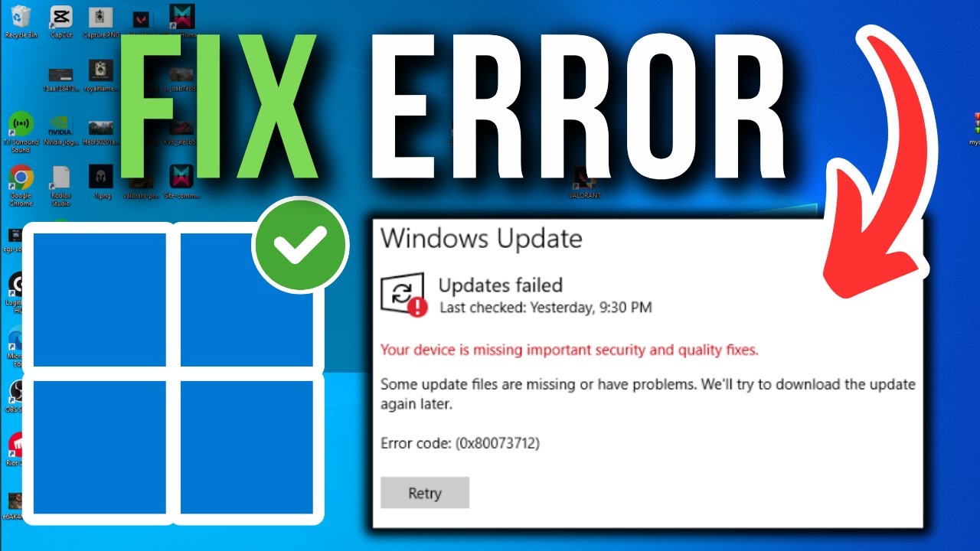Open OBS Studio desktop shortcut
The image size is (980, 551).
[14, 396]
